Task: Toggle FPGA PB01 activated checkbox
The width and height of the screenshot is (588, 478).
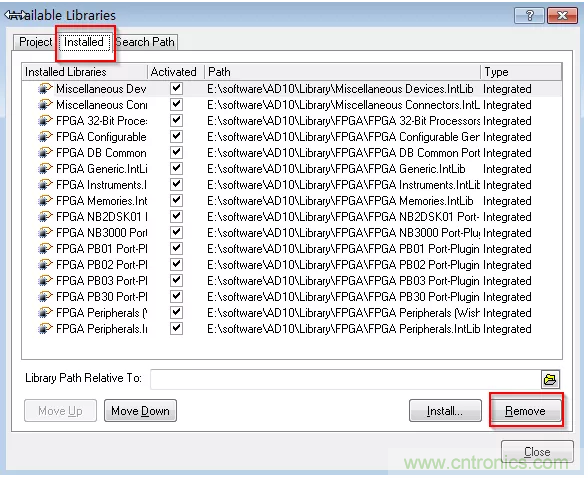Action: point(176,249)
